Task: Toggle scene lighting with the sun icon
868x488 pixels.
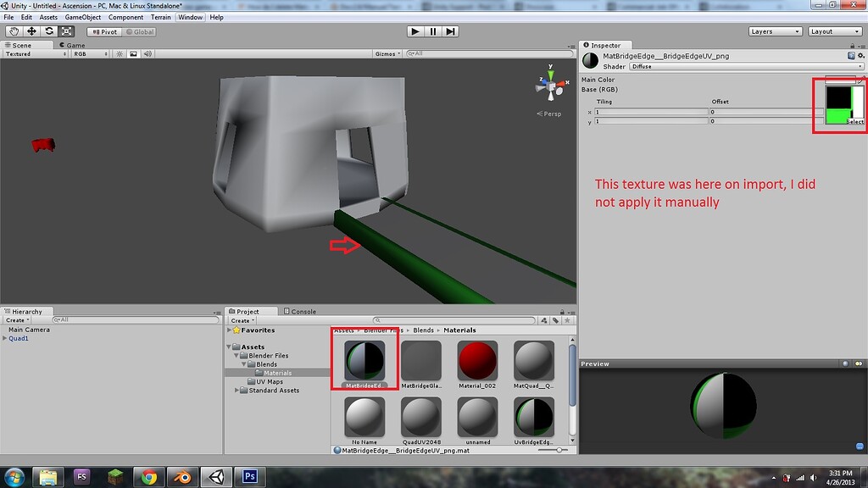Action: pyautogui.click(x=120, y=53)
